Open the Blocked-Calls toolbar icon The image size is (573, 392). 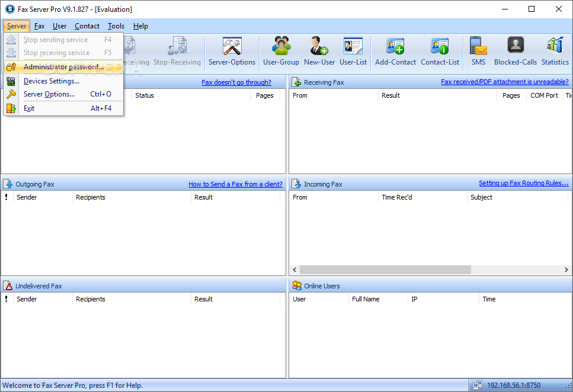click(516, 46)
